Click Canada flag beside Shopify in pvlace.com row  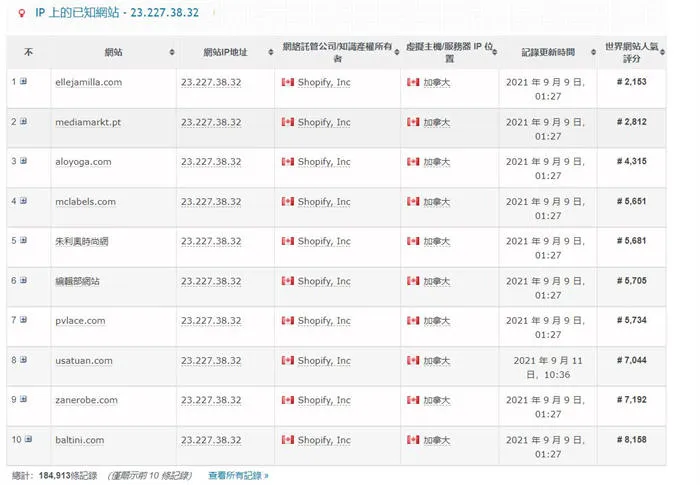[288, 321]
